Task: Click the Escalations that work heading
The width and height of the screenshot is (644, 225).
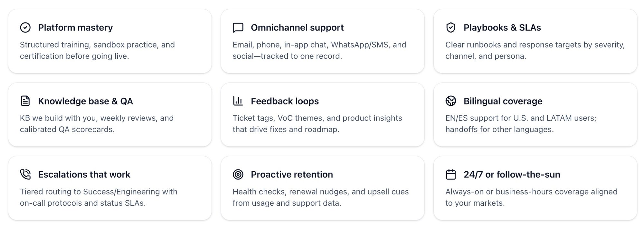Action: point(84,174)
